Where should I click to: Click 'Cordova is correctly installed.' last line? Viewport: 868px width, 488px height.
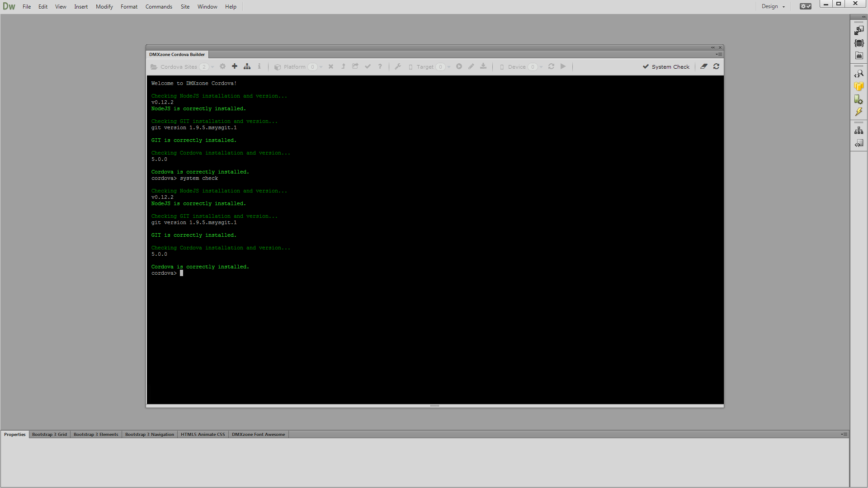[x=200, y=267]
